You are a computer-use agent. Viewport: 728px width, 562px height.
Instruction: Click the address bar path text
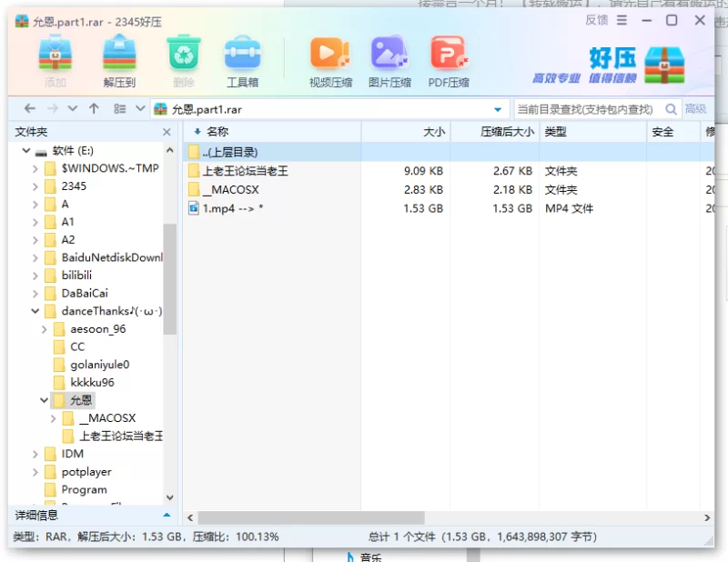point(207,109)
